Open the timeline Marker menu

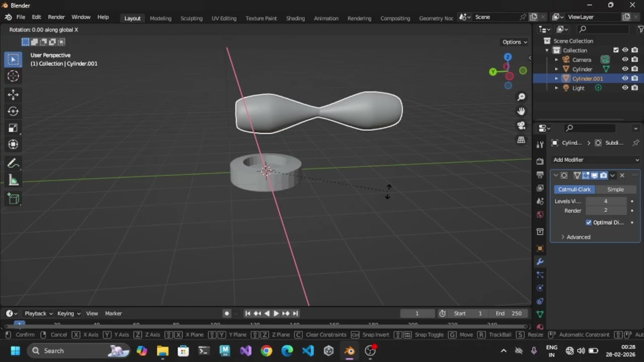113,313
